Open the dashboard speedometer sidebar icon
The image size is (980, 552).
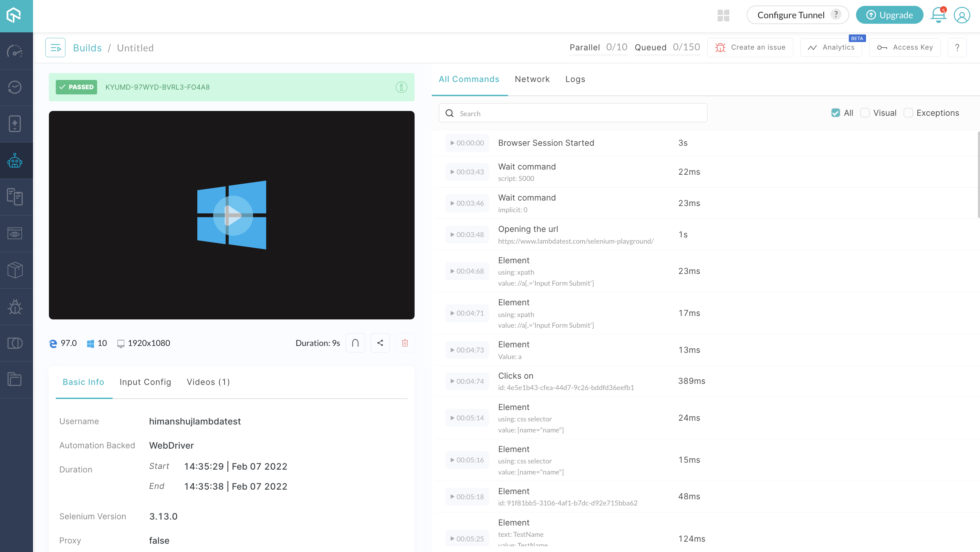point(15,51)
